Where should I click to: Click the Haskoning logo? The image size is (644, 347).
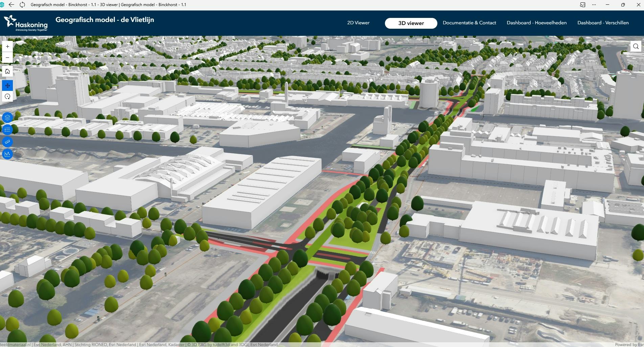click(25, 24)
